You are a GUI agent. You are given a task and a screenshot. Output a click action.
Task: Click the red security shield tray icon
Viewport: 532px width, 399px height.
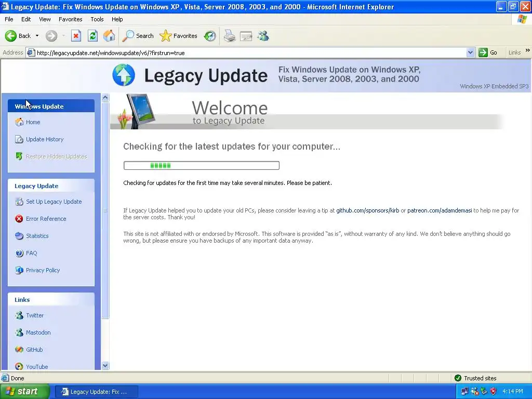(493, 392)
